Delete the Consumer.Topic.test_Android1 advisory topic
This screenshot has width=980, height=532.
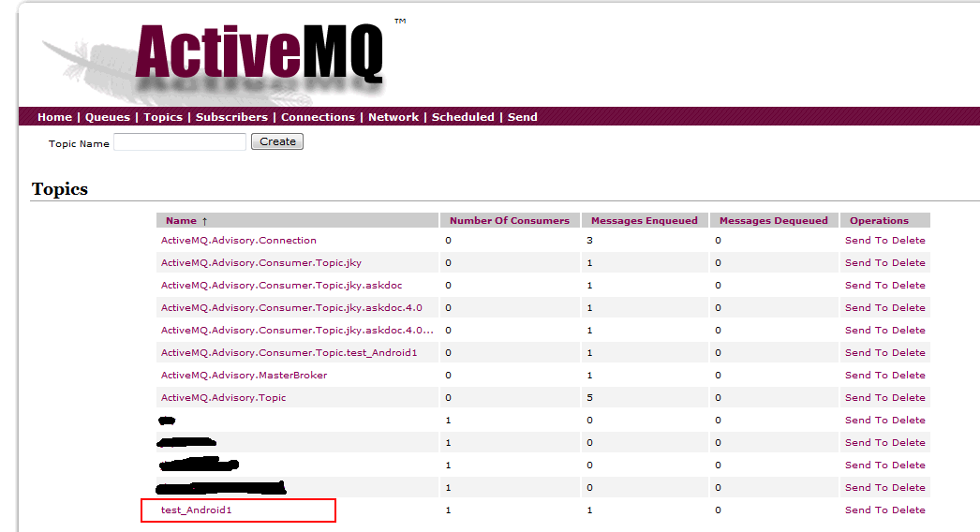pyautogui.click(x=908, y=352)
